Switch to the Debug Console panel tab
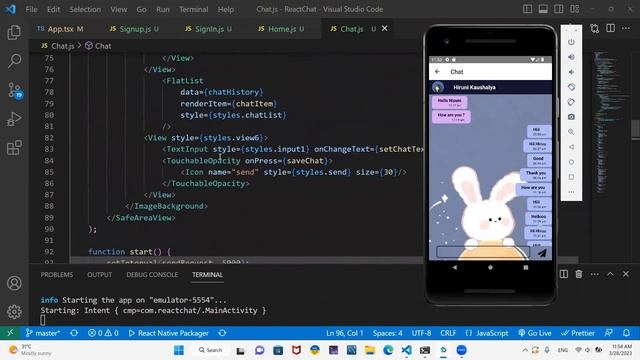This screenshot has width=640, height=360. pyautogui.click(x=152, y=275)
